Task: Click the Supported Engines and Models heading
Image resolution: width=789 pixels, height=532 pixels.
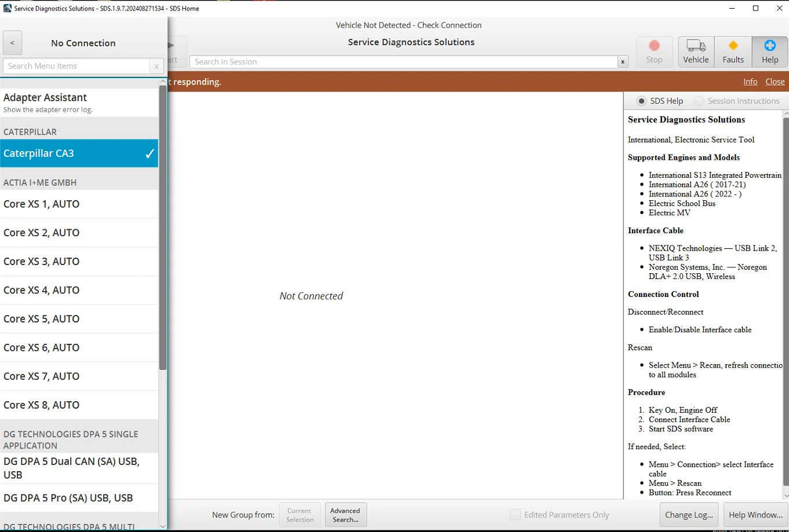Action: pyautogui.click(x=684, y=157)
